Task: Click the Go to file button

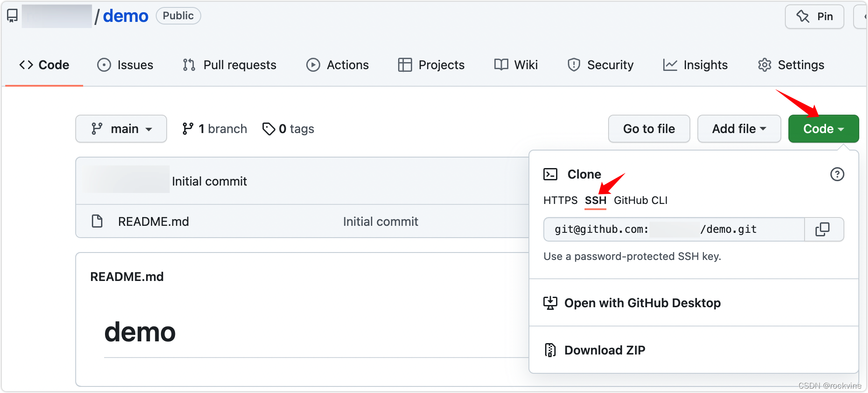Action: click(x=649, y=129)
